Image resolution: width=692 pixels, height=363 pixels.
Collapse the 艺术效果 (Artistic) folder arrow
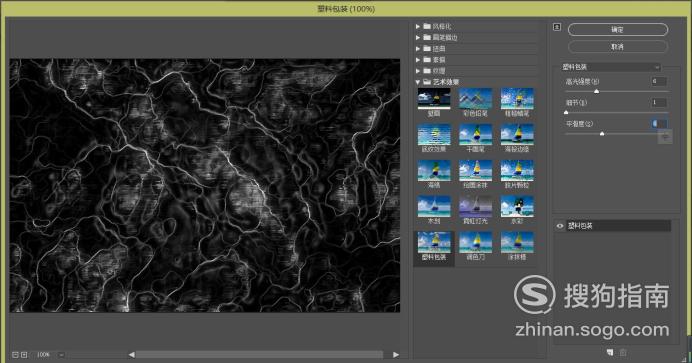coord(417,82)
